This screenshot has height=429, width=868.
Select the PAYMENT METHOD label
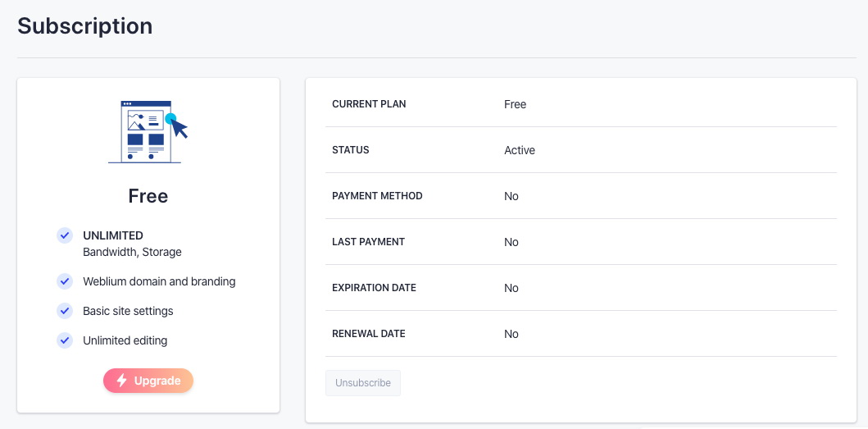click(x=377, y=196)
